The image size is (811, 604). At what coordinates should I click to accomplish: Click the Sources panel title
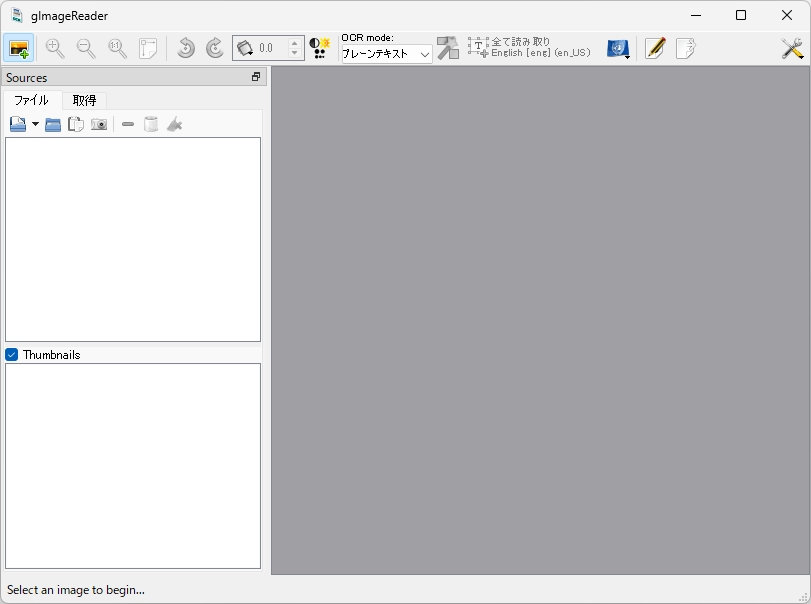click(27, 78)
